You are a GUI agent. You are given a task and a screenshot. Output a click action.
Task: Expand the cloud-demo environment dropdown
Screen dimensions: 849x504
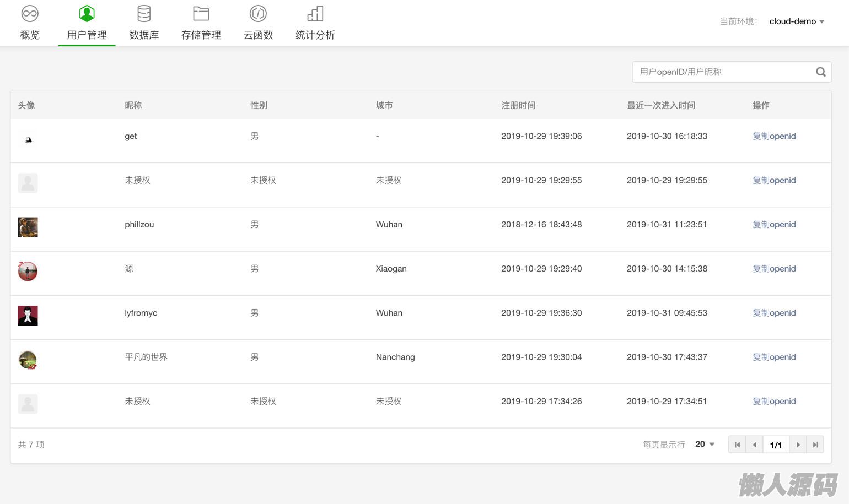pos(797,21)
